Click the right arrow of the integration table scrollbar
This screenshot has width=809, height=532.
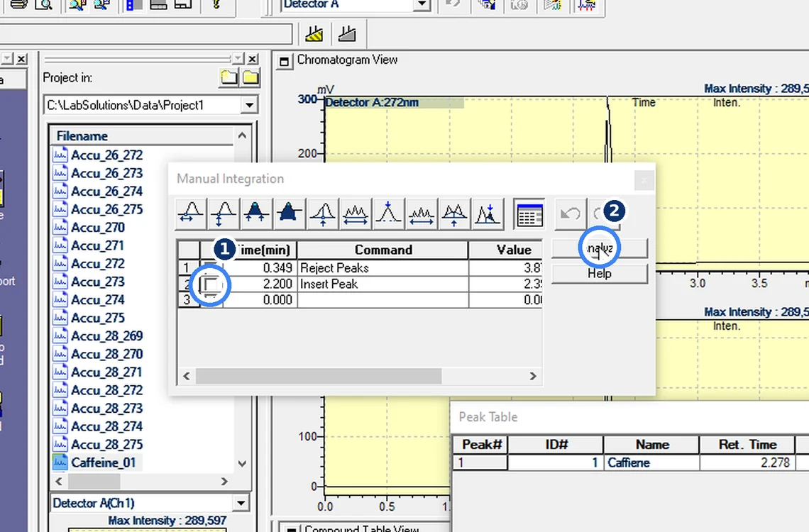(x=533, y=377)
